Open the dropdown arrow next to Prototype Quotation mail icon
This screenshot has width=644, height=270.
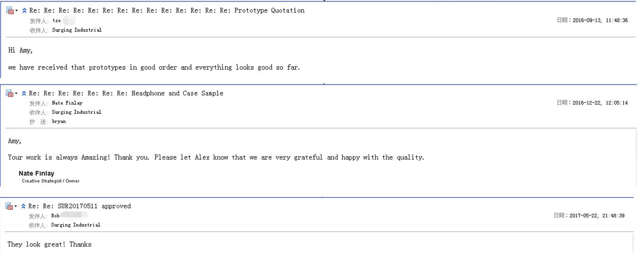pos(16,11)
